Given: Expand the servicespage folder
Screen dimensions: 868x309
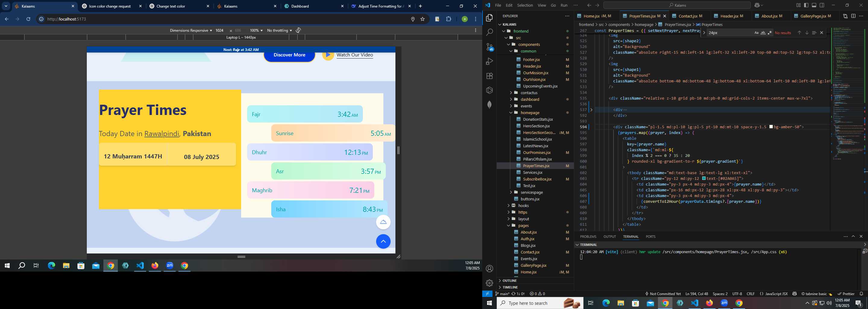Looking at the screenshot, I should pos(531,192).
